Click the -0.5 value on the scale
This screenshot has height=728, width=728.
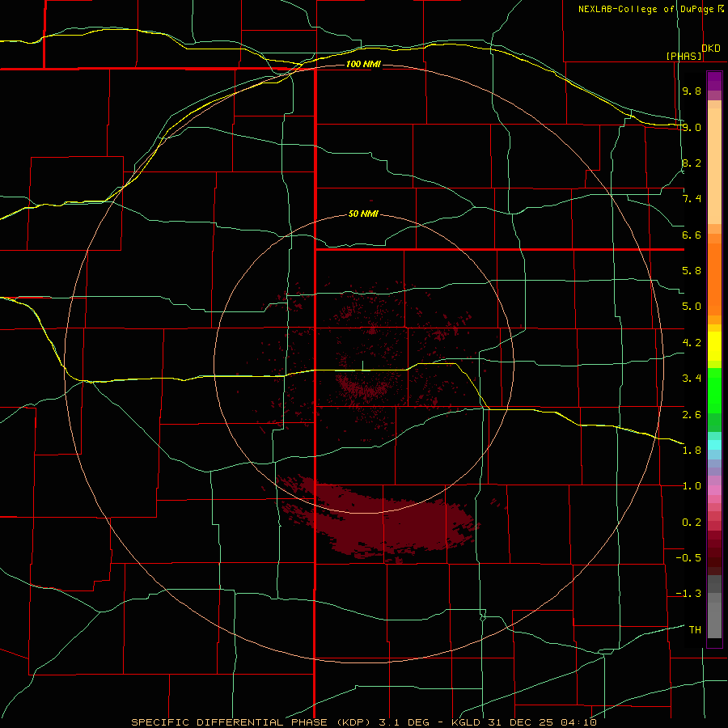tap(688, 558)
